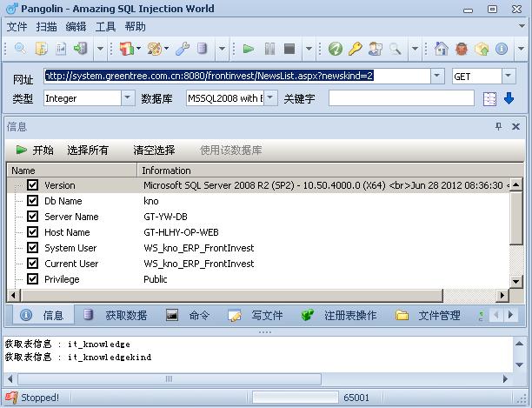Expand dropdown arrow after grey search icon
Viewport: 532px width, 408px height.
(x=415, y=49)
